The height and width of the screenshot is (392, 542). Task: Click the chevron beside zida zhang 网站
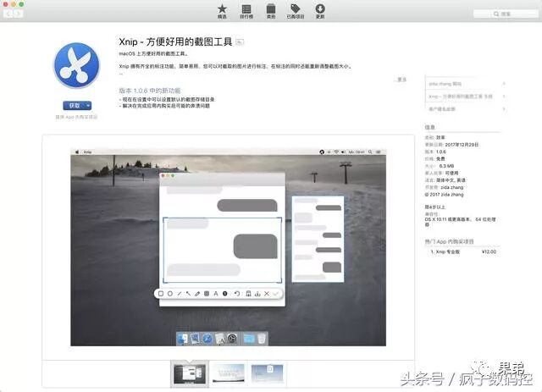[504, 84]
